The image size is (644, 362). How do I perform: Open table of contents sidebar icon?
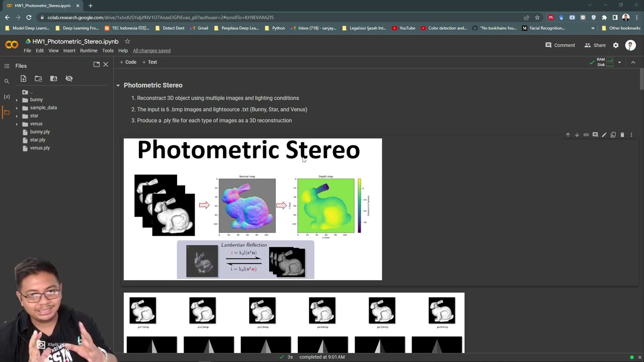7,66
